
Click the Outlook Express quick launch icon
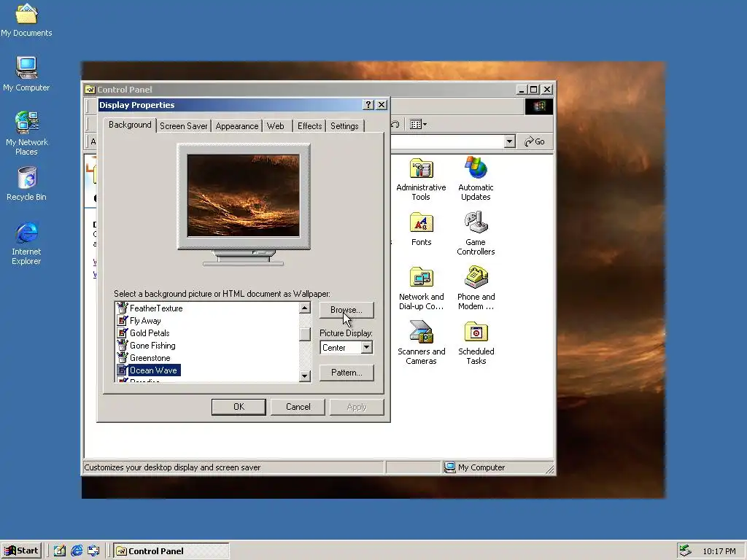[94, 551]
